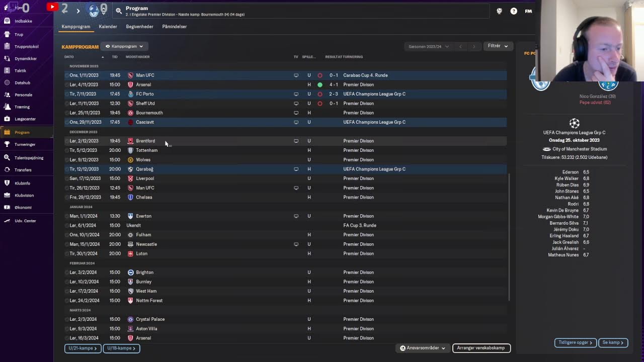The height and width of the screenshot is (362, 644).
Task: Open Erling Haaland player link
Action: click(x=565, y=236)
